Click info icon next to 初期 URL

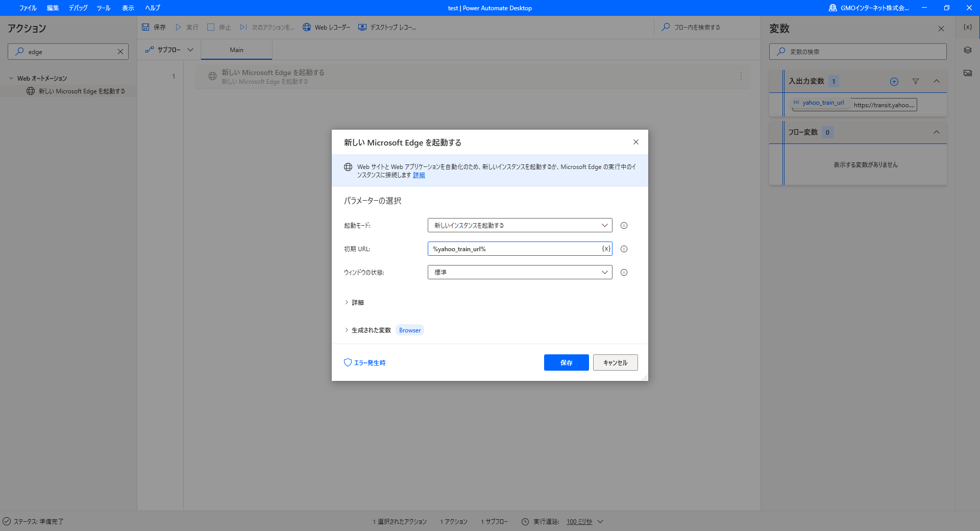(x=624, y=249)
